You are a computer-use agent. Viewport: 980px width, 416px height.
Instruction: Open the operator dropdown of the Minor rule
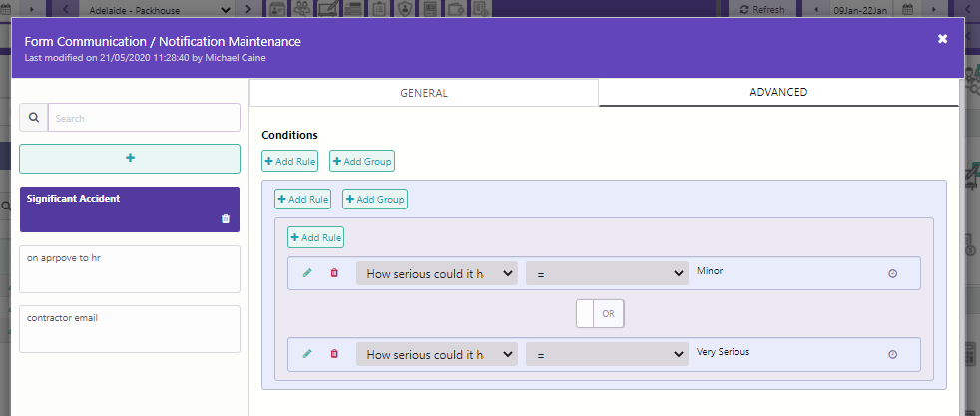point(607,273)
